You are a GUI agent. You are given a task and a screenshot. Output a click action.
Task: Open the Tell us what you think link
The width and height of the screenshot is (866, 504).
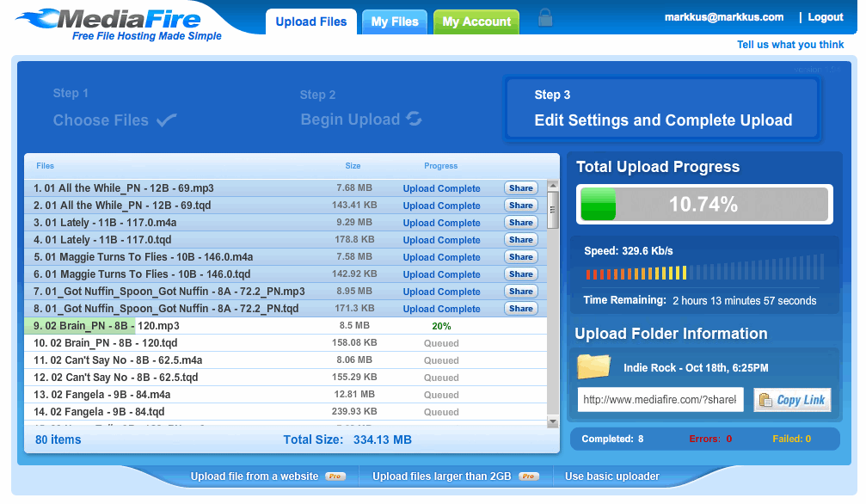[789, 44]
